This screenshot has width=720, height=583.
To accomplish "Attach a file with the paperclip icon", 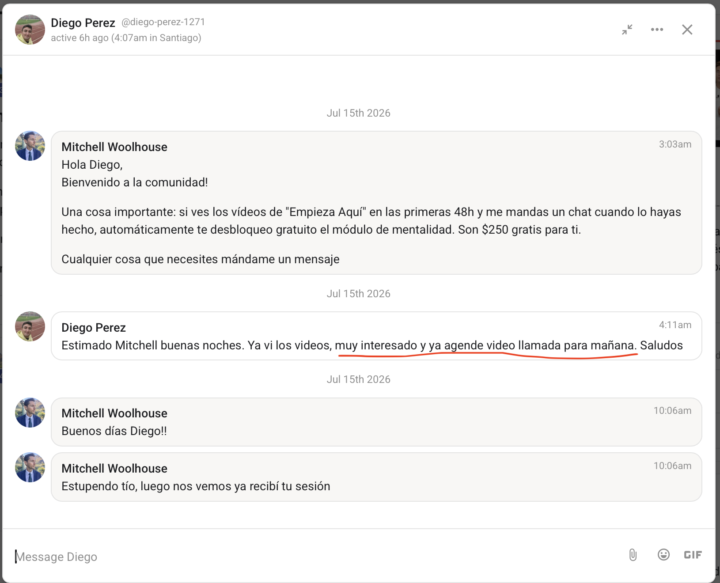I will (x=633, y=555).
